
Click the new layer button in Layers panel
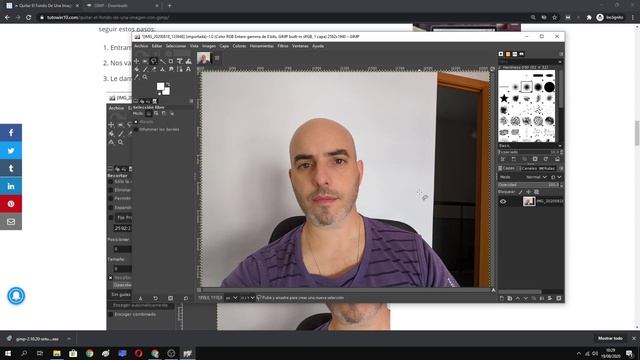tap(502, 298)
